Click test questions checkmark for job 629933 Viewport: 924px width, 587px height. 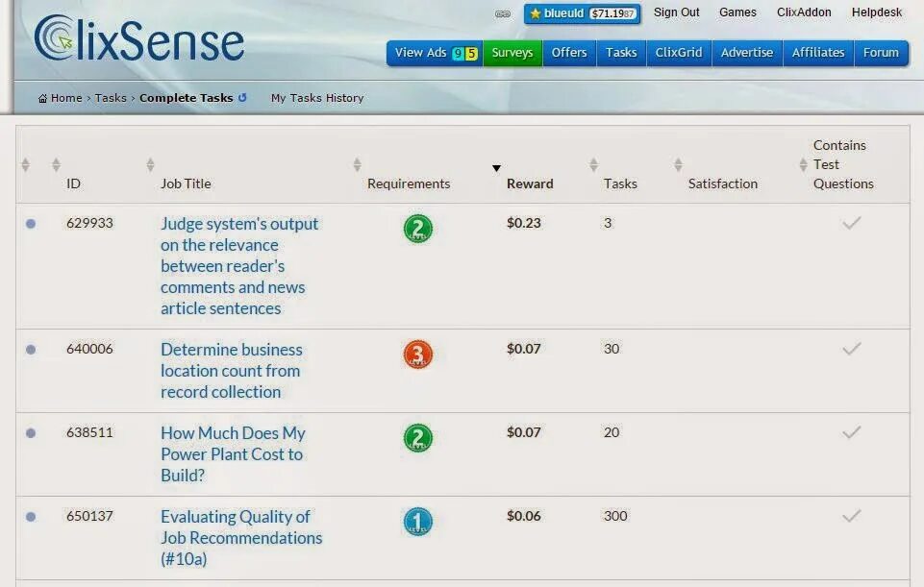pos(852,223)
